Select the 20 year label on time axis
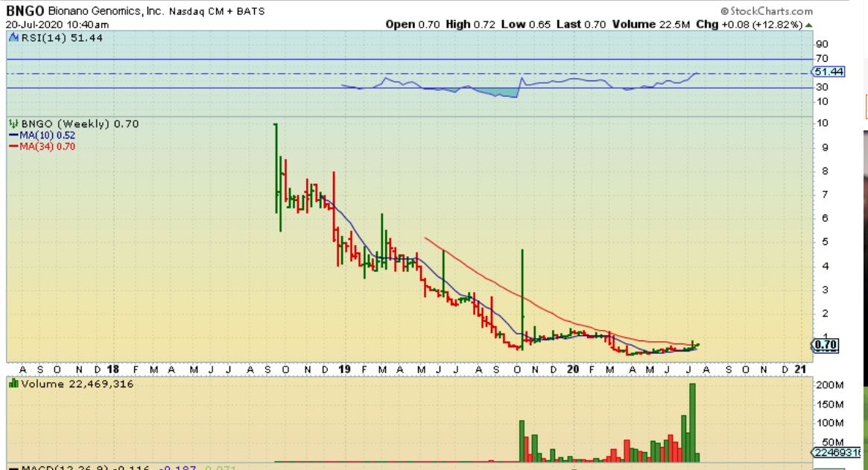Image resolution: width=868 pixels, height=470 pixels. click(572, 369)
